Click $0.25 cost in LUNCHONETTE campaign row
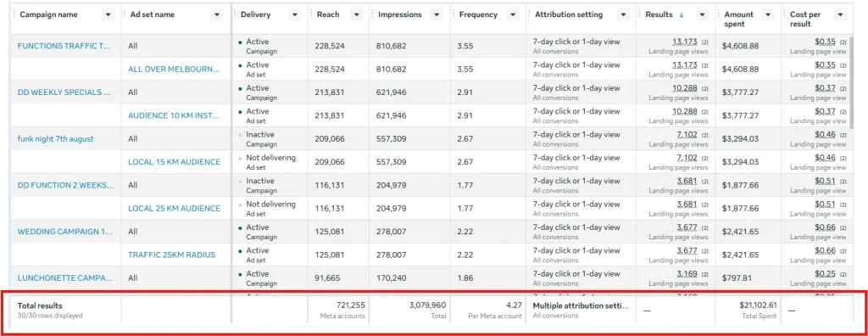 click(x=826, y=274)
